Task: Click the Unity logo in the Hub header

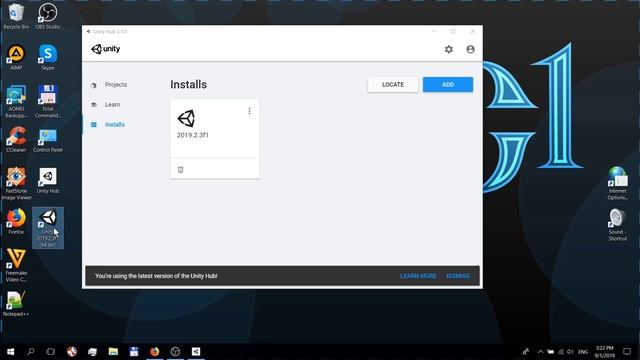Action: [106, 49]
